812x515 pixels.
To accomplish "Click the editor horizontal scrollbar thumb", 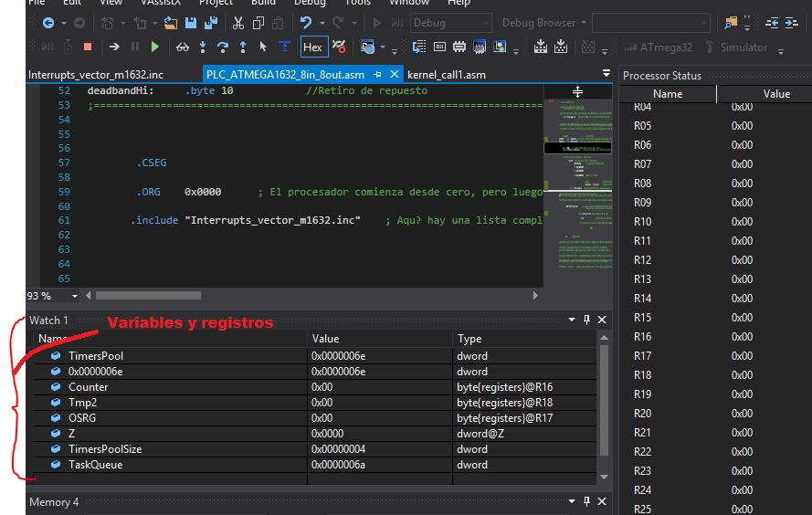I will point(147,296).
